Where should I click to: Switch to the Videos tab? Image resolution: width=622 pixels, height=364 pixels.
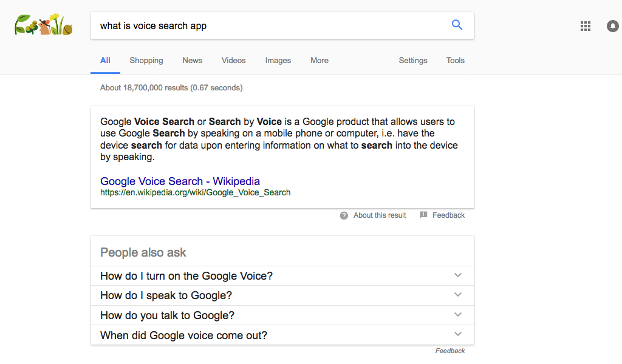click(234, 61)
